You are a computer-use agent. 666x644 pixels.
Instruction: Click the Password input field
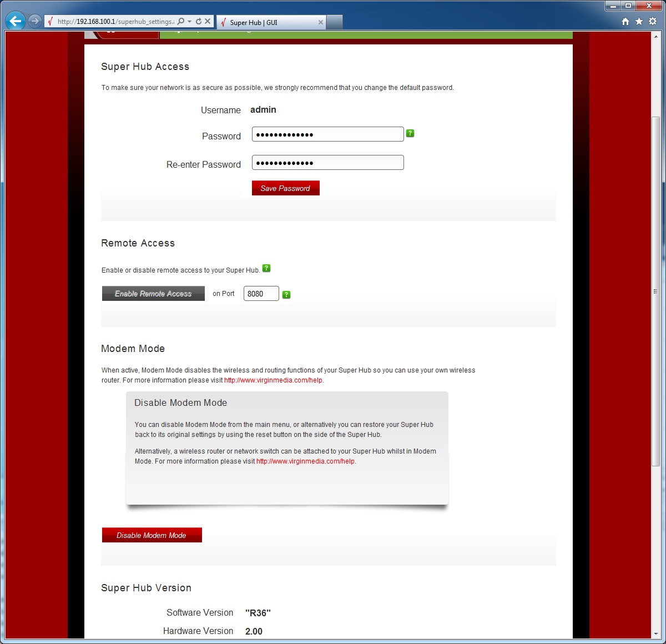point(328,134)
